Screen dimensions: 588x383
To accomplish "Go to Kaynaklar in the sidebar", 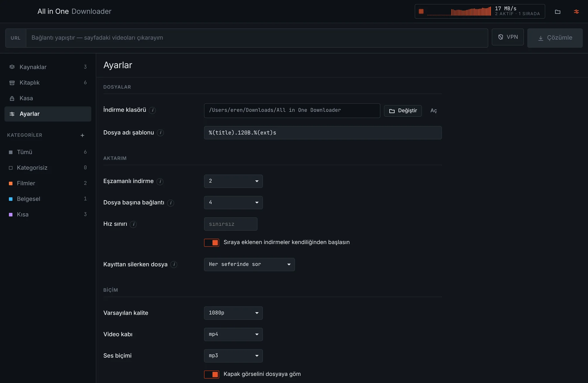I will (48, 67).
